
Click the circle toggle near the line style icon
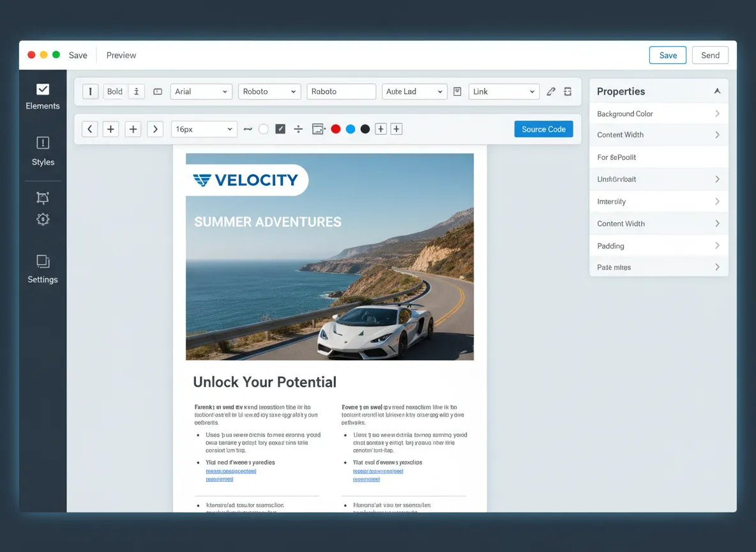[x=264, y=128]
